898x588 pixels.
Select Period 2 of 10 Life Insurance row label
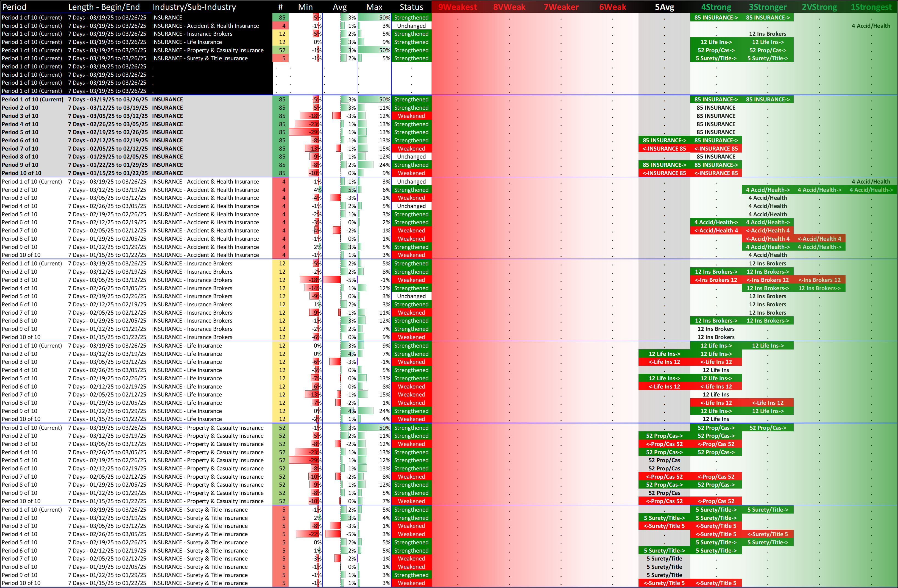(x=19, y=354)
